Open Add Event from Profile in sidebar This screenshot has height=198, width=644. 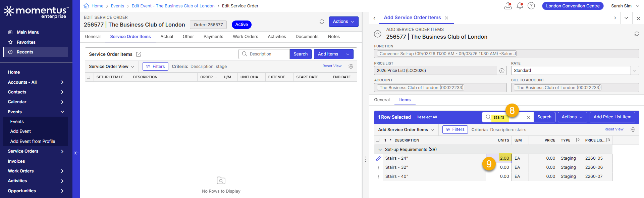click(33, 142)
